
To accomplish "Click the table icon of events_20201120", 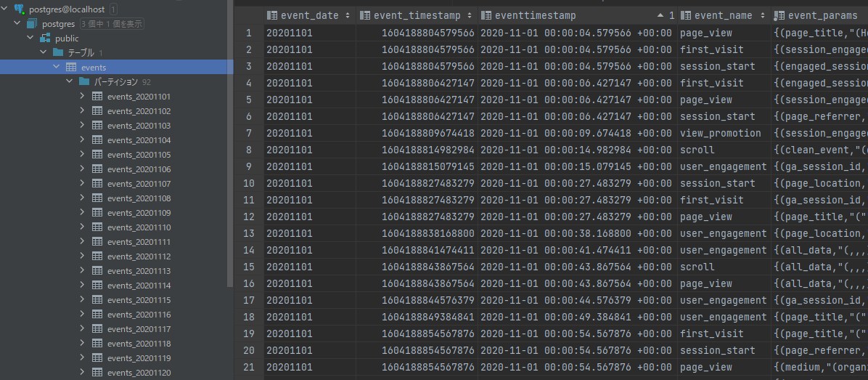I will tap(97, 372).
